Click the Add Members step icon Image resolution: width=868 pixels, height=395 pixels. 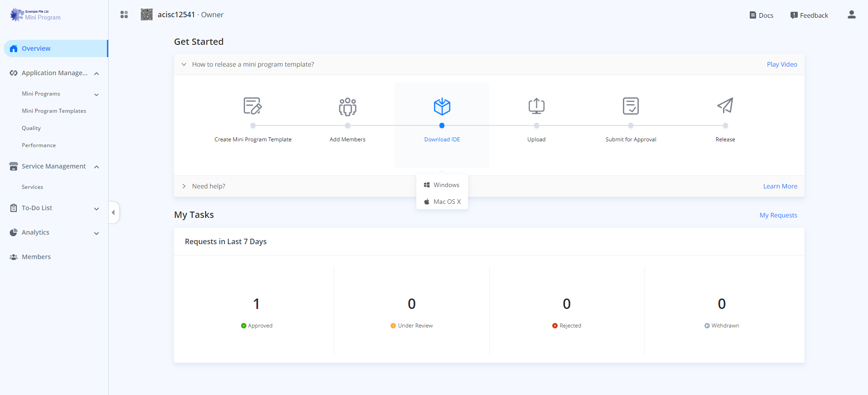(347, 106)
